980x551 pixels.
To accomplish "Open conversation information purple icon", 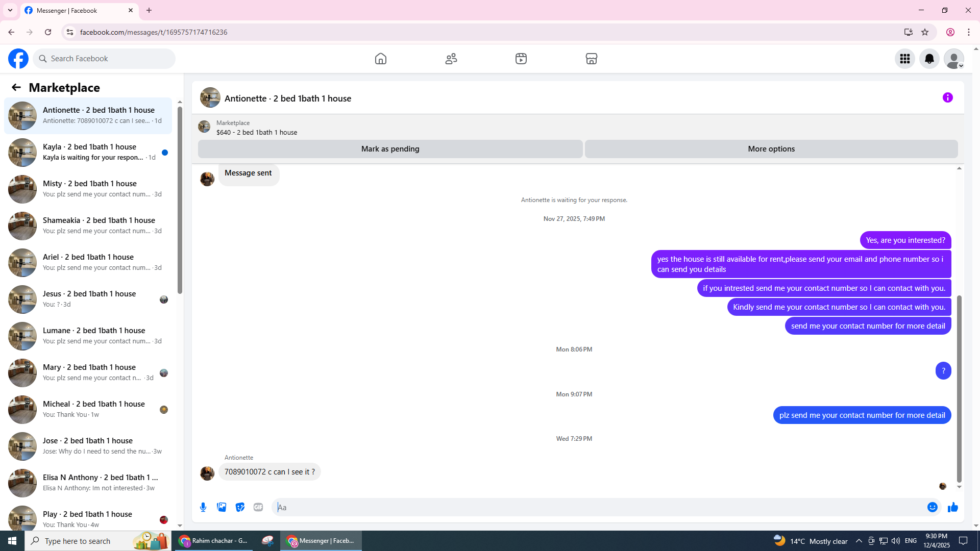I will click(947, 97).
